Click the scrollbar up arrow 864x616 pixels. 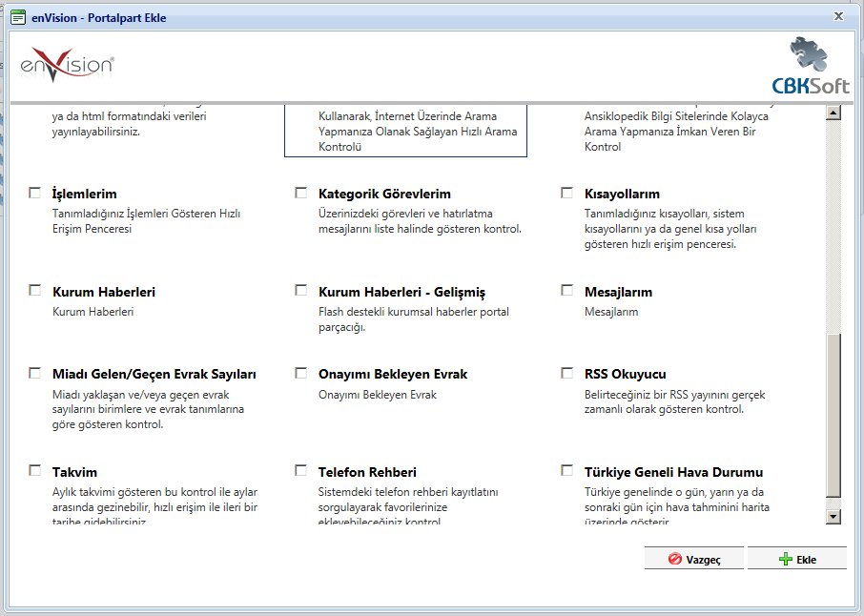tap(833, 113)
